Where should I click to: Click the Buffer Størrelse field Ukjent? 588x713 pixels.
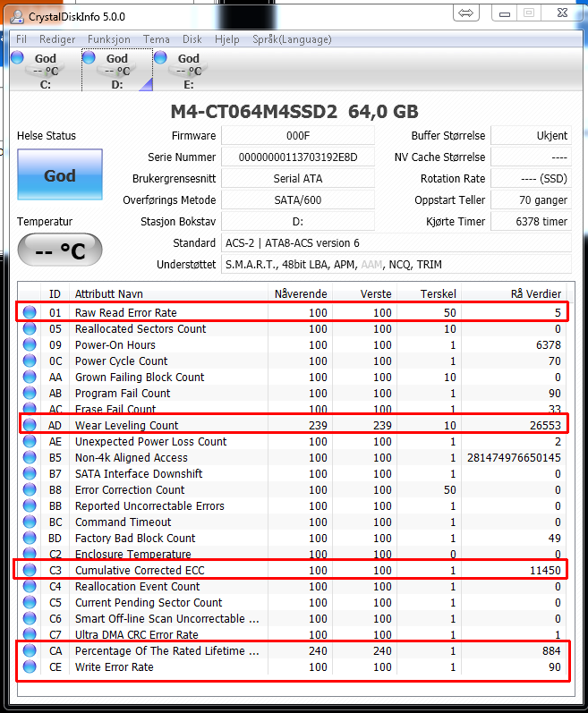(x=531, y=135)
